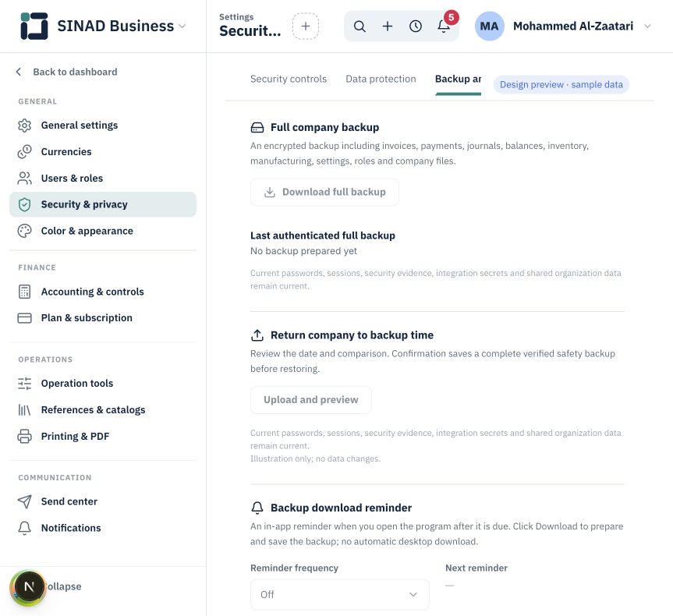Switch to Data protection tab
The image size is (673, 616).
pyautogui.click(x=381, y=79)
